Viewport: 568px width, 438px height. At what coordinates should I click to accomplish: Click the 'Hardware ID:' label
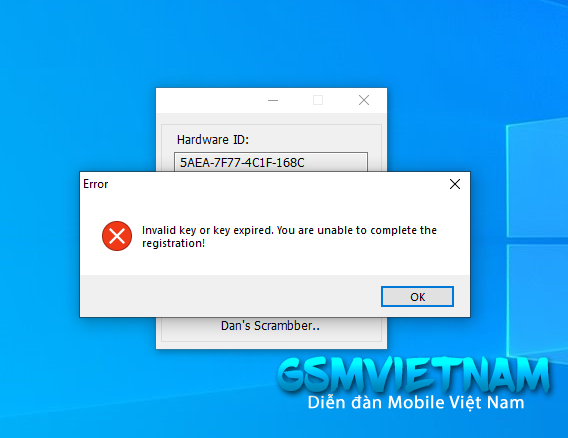[213, 139]
